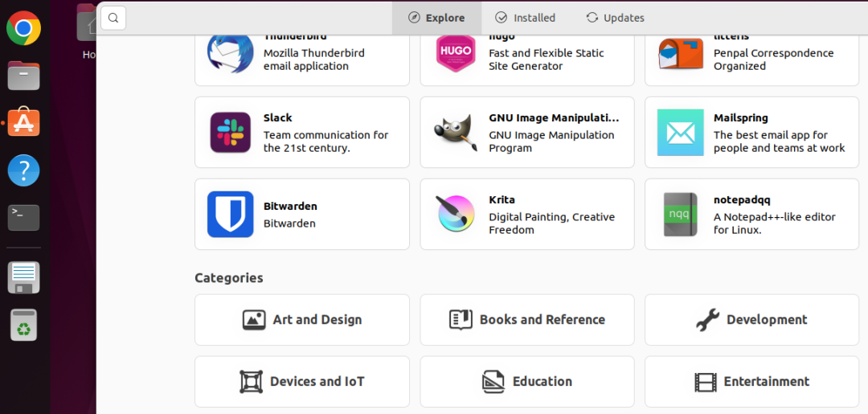Switch to the Installed tab
The height and width of the screenshot is (414, 868).
pyautogui.click(x=525, y=18)
